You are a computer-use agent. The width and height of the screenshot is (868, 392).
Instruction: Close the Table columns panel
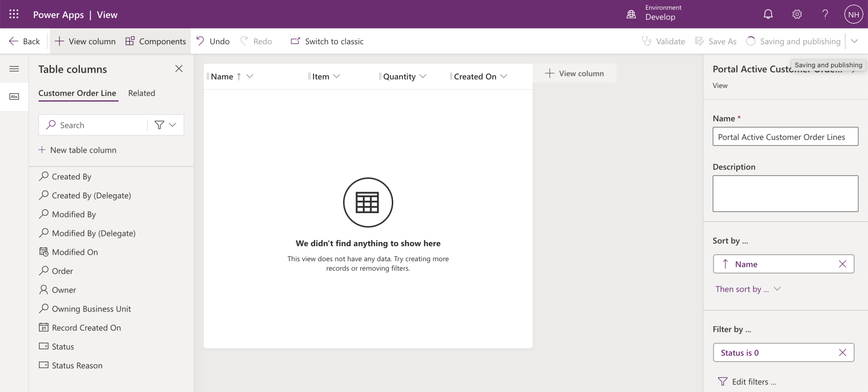179,69
